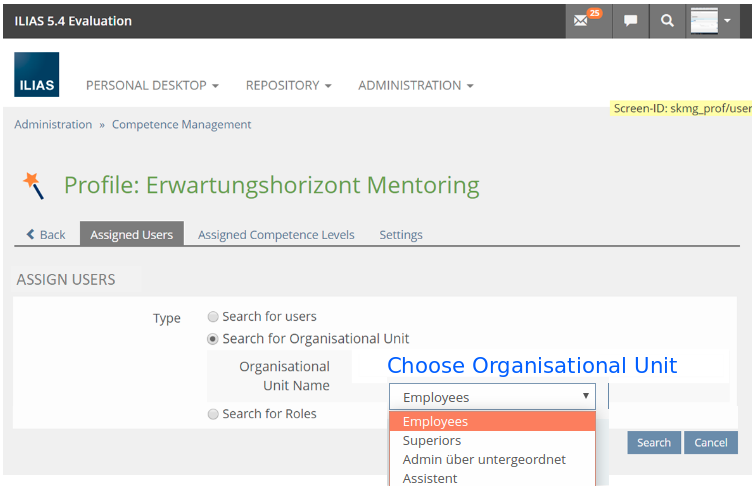Viewport: 752px width, 486px height.
Task: Go back using the Back link
Action: coord(45,235)
